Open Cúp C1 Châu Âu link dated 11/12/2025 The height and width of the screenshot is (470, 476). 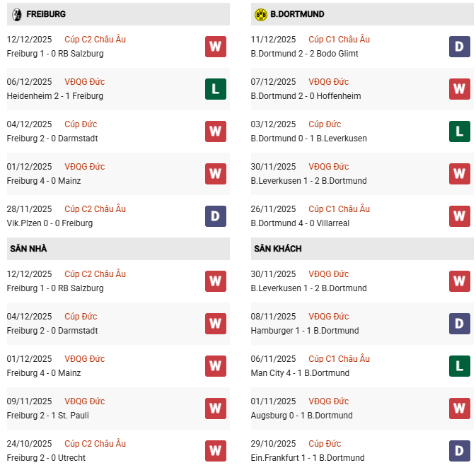tap(339, 40)
